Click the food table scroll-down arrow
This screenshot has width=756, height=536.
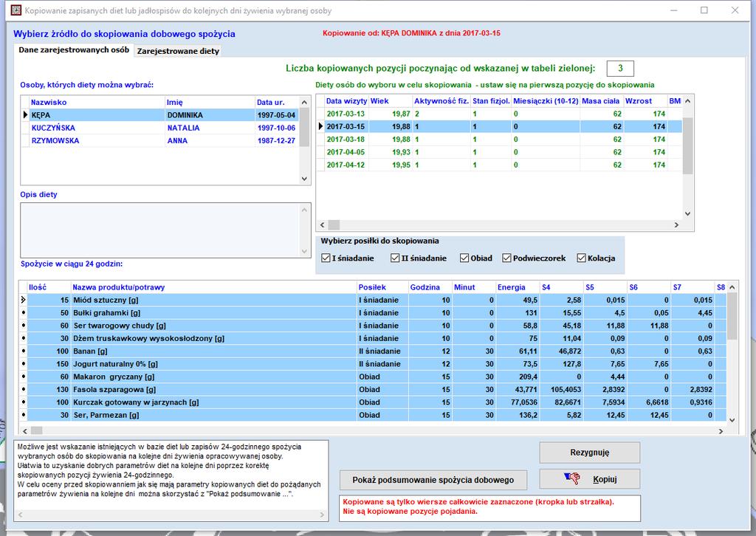coord(732,420)
